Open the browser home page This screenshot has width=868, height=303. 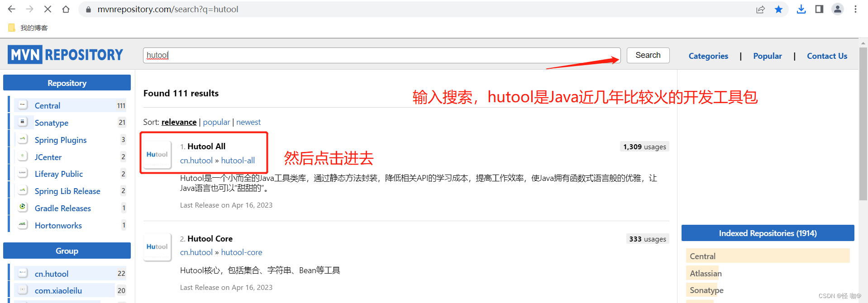(66, 9)
